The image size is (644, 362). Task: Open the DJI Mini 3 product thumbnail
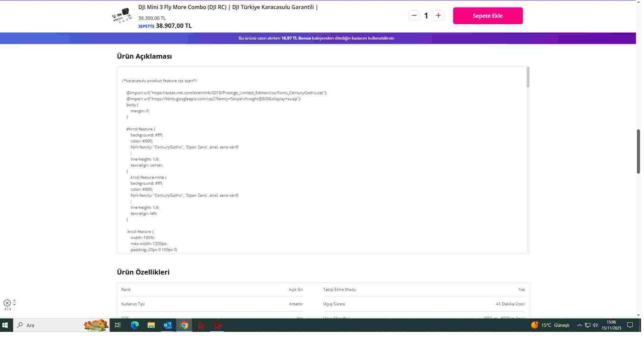click(123, 16)
